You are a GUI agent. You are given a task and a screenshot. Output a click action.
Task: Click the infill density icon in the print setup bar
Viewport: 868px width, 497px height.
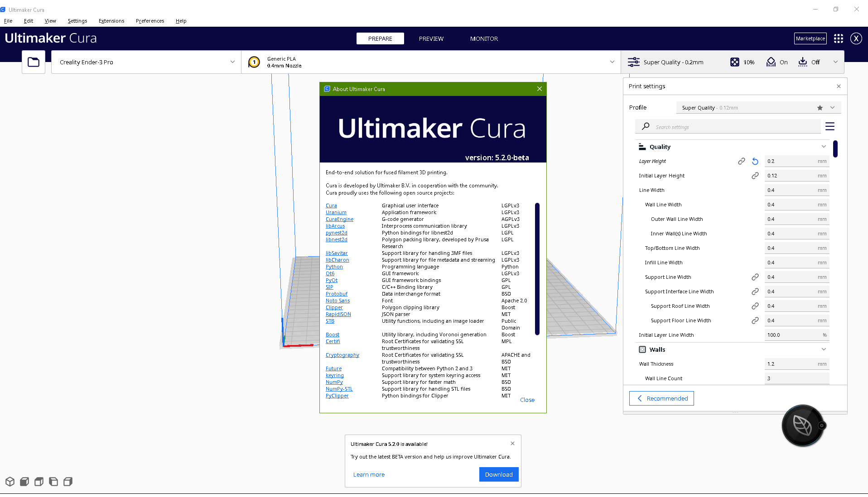[735, 62]
